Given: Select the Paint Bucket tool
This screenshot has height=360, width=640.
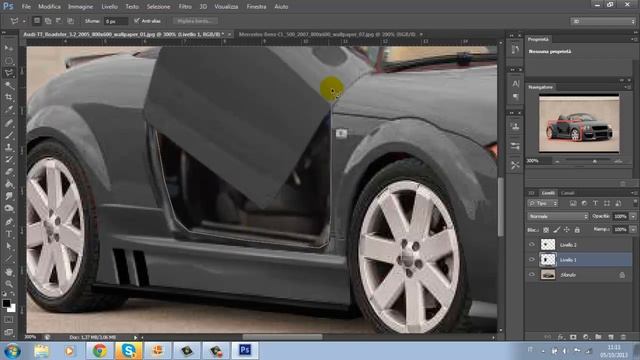Looking at the screenshot, I should (x=9, y=184).
